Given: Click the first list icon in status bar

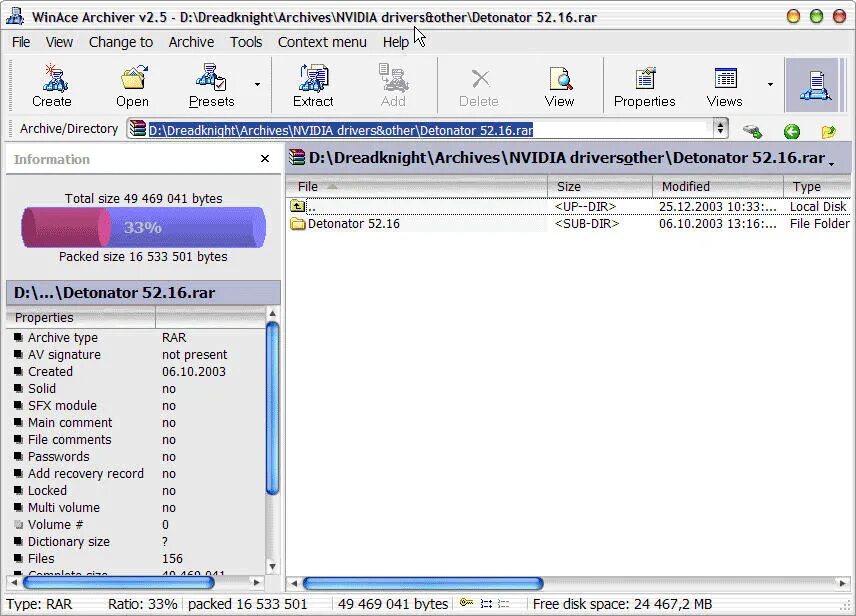Looking at the screenshot, I should 486,603.
